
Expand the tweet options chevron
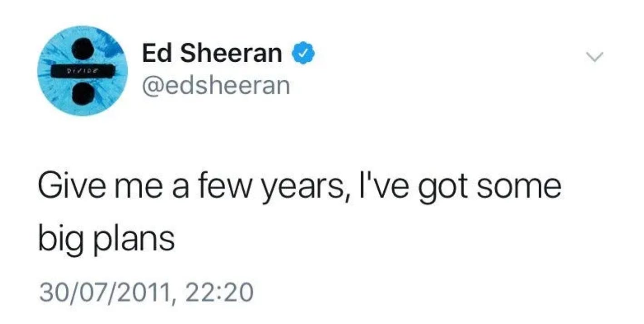594,57
